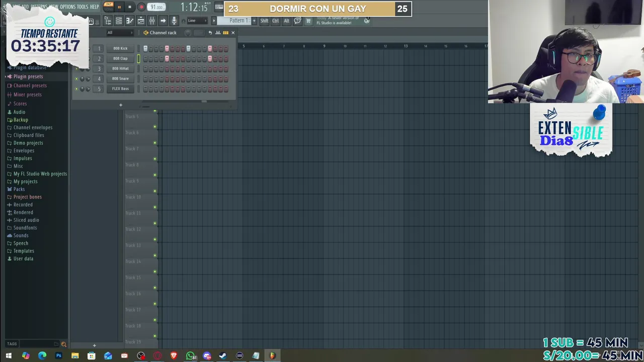Toggle fifth step of 808 Clap
Image resolution: width=644 pixels, height=362 pixels.
coord(167,59)
